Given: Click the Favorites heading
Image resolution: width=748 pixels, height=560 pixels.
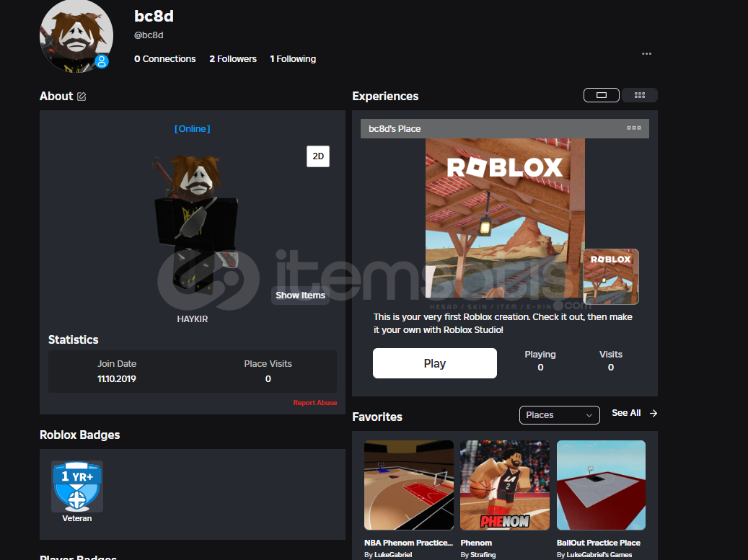Looking at the screenshot, I should pos(377,417).
